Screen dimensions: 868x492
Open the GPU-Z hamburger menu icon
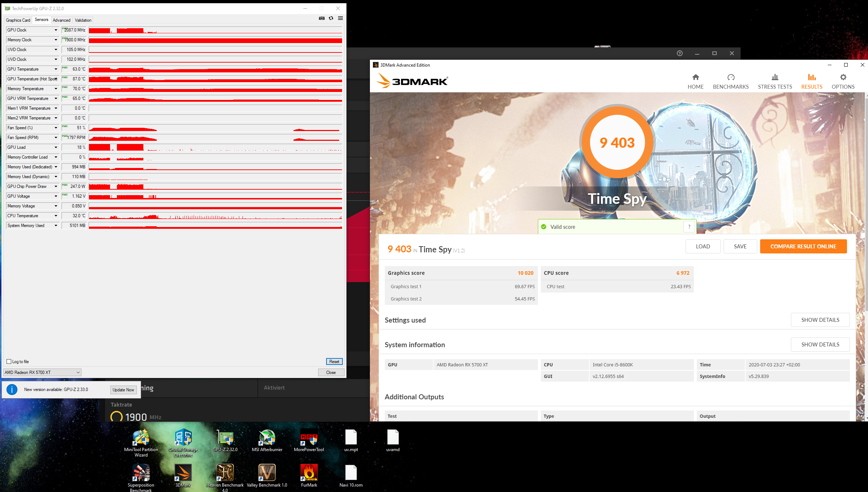pyautogui.click(x=340, y=18)
